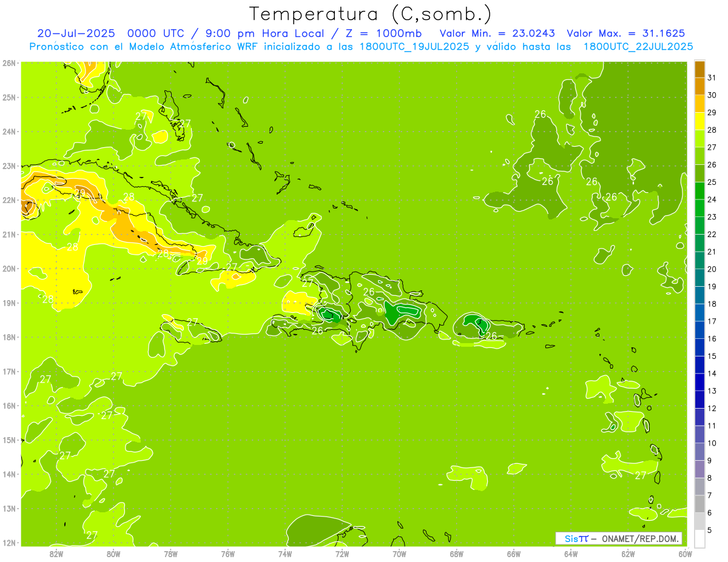
Task: Click the 13N latitude axis label
Action: pyautogui.click(x=8, y=508)
